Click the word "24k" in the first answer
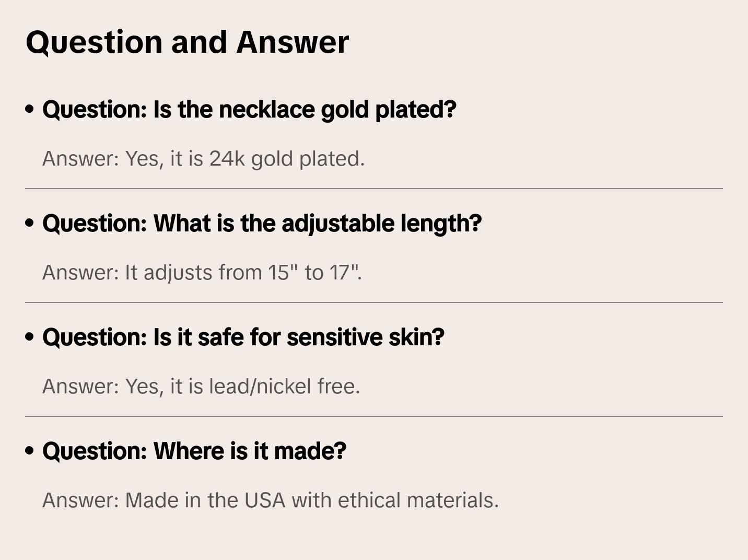The height and width of the screenshot is (560, 748). (227, 159)
